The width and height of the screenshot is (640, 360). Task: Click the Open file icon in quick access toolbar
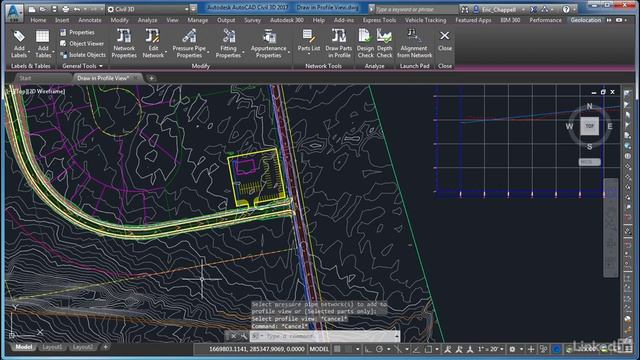point(42,9)
